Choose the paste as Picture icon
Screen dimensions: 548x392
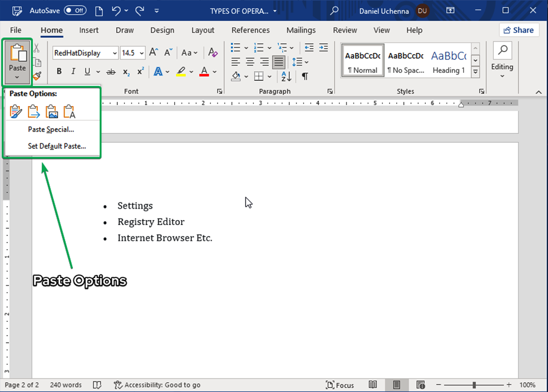point(52,112)
